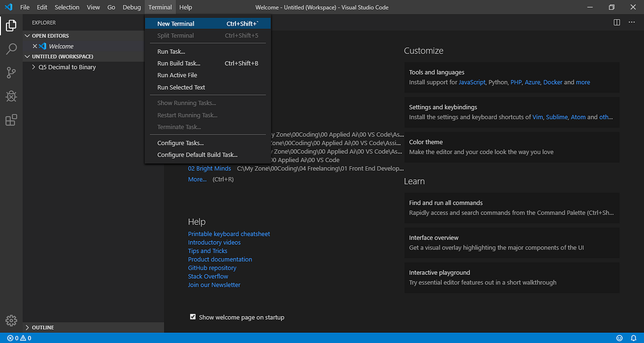Click the Tools and languages card heading
The image size is (644, 343).
coord(437,72)
